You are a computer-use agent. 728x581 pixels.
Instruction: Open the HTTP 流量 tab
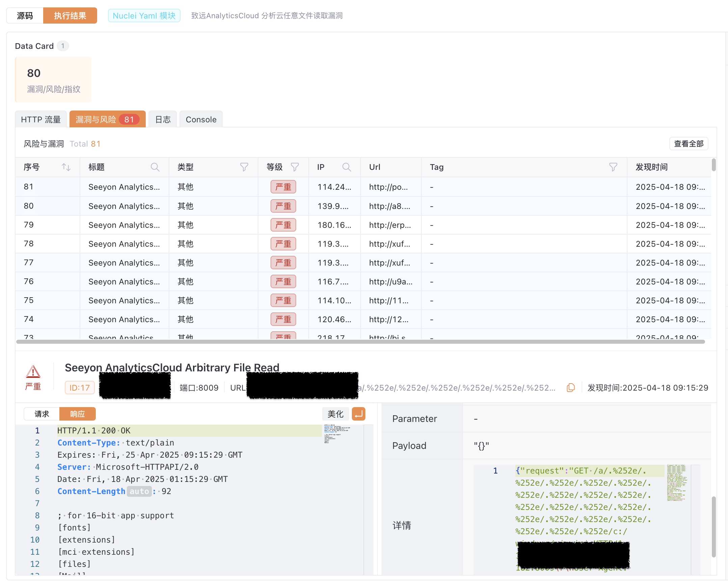(x=41, y=119)
